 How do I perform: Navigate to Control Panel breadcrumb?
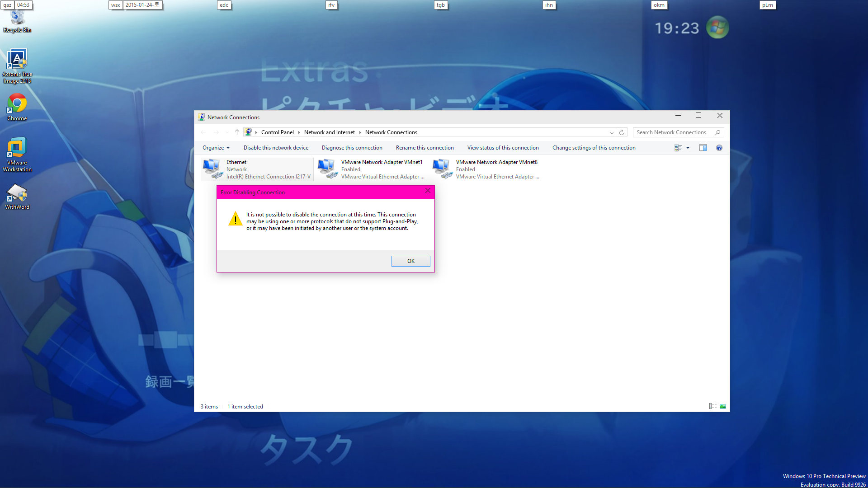coord(277,132)
